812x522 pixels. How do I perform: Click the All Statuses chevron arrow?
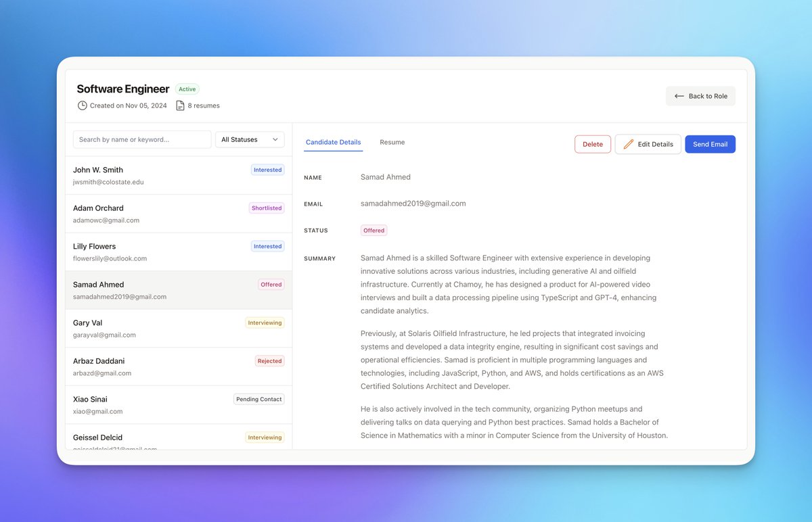tap(275, 139)
